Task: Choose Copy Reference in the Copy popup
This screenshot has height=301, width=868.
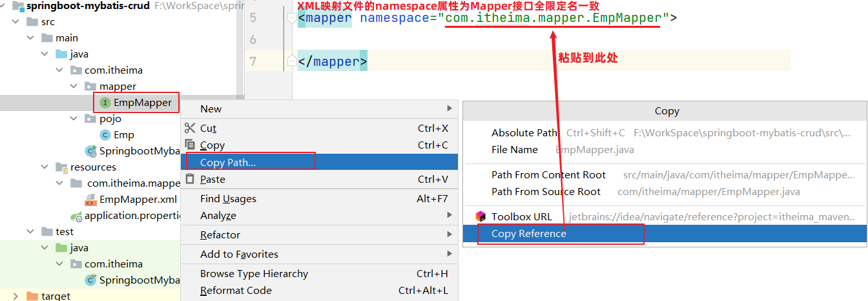Action: tap(528, 234)
